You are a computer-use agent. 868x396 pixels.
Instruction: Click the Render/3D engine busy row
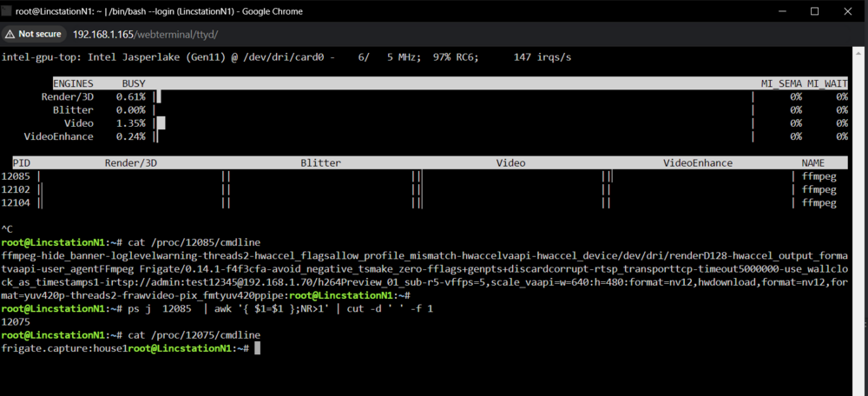pos(424,97)
